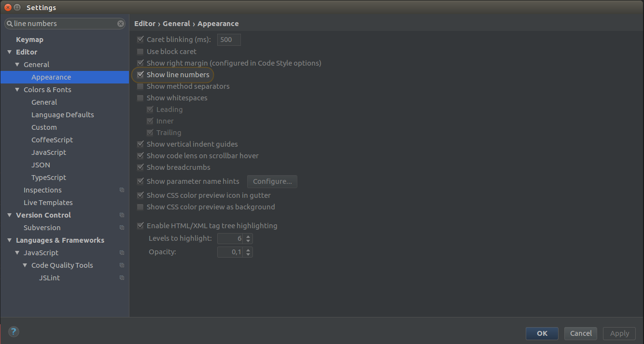Viewport: 644px width, 344px height.
Task: Open the help question mark icon
Action: coord(14,331)
